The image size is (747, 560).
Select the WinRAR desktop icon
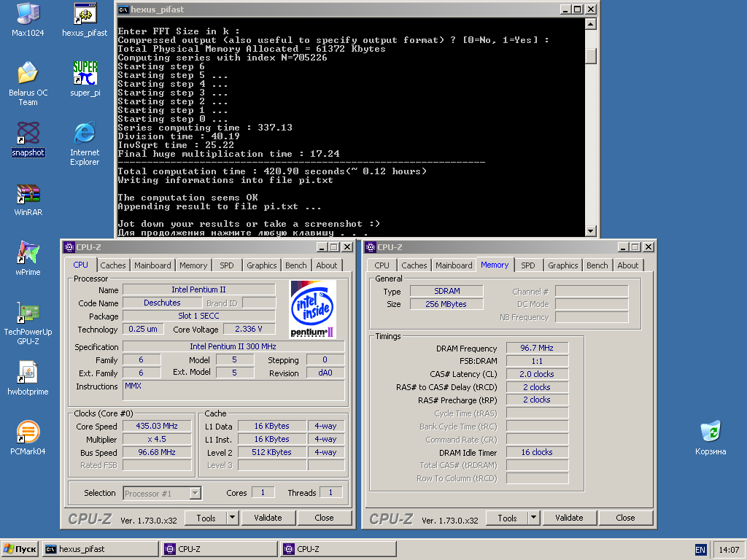(28, 200)
